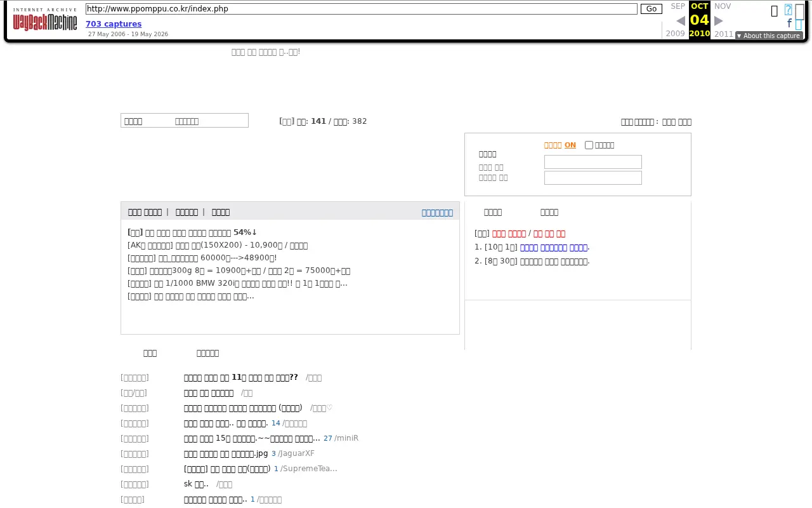Click the Go button
Viewport: 812px width, 508px height.
point(652,9)
